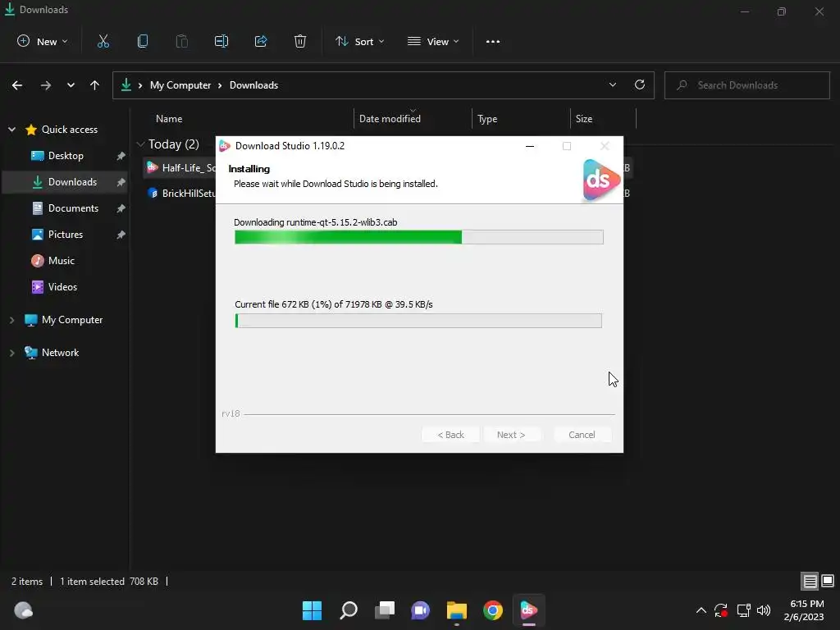Open the Windows Start menu
This screenshot has width=840, height=630.
click(312, 610)
